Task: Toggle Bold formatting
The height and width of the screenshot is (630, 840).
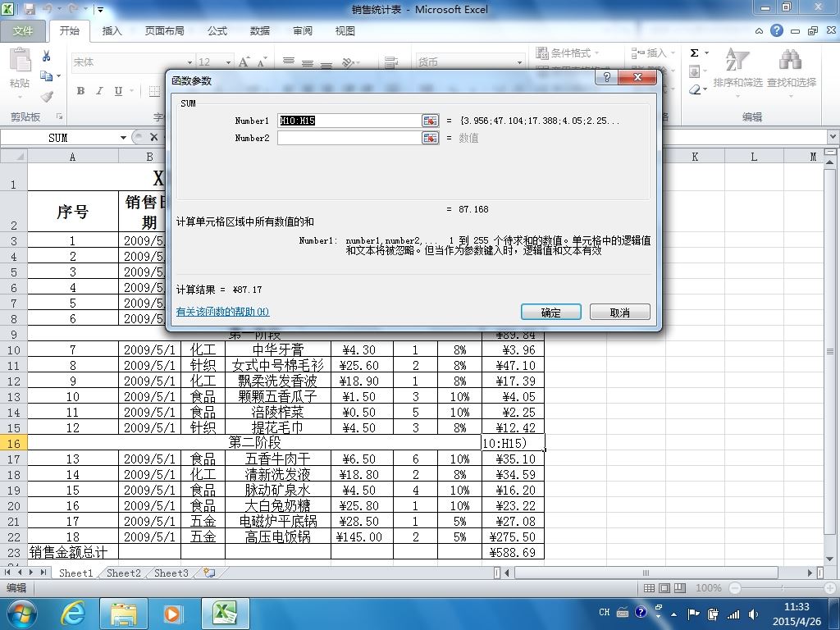Action: click(80, 91)
